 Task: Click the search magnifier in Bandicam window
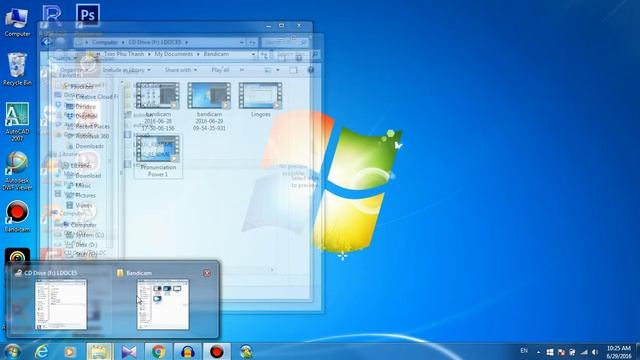(x=315, y=54)
